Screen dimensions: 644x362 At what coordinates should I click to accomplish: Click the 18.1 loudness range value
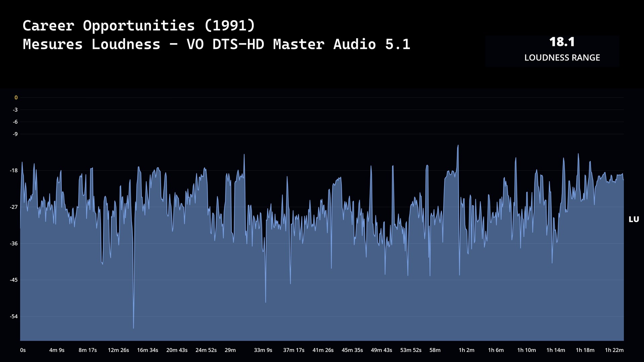(562, 42)
